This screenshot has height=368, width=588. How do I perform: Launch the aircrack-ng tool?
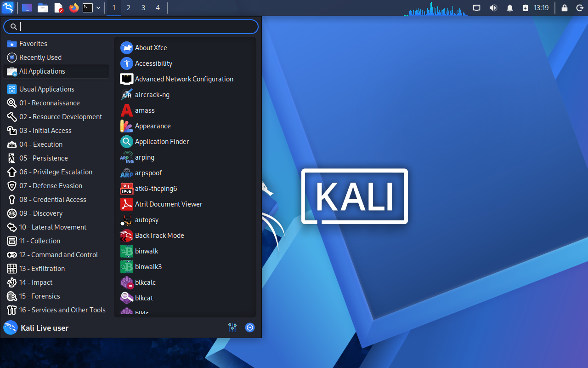[185, 95]
